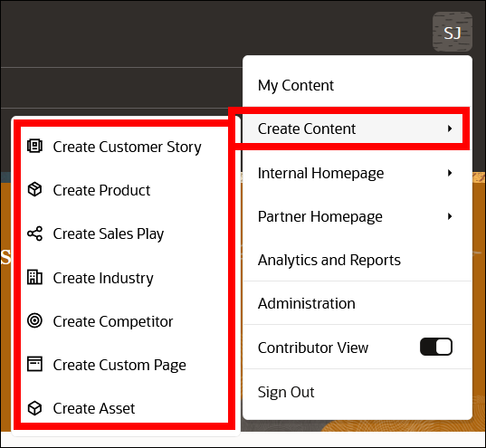This screenshot has height=448, width=486.
Task: Choose Create Competitor text
Action: point(113,321)
